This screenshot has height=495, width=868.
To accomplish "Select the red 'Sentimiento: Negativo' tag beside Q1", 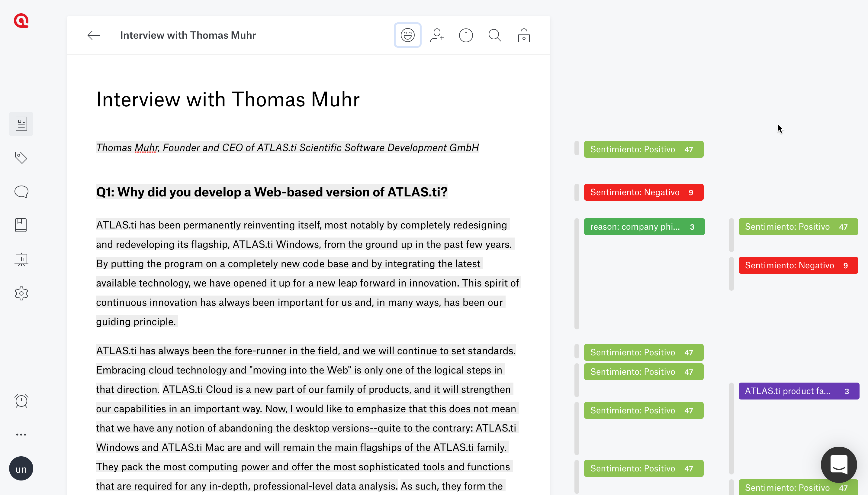I will click(x=643, y=192).
